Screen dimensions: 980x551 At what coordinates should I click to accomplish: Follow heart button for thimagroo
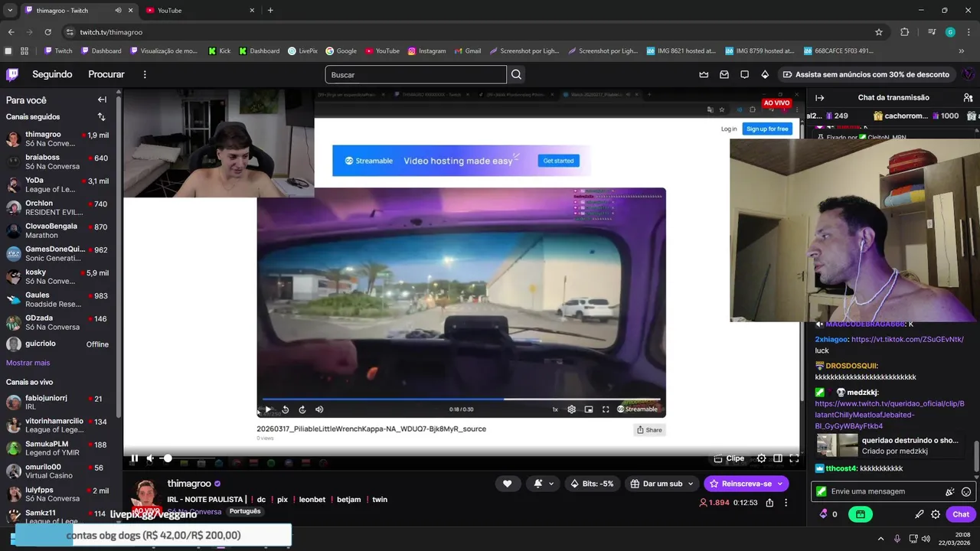(507, 484)
